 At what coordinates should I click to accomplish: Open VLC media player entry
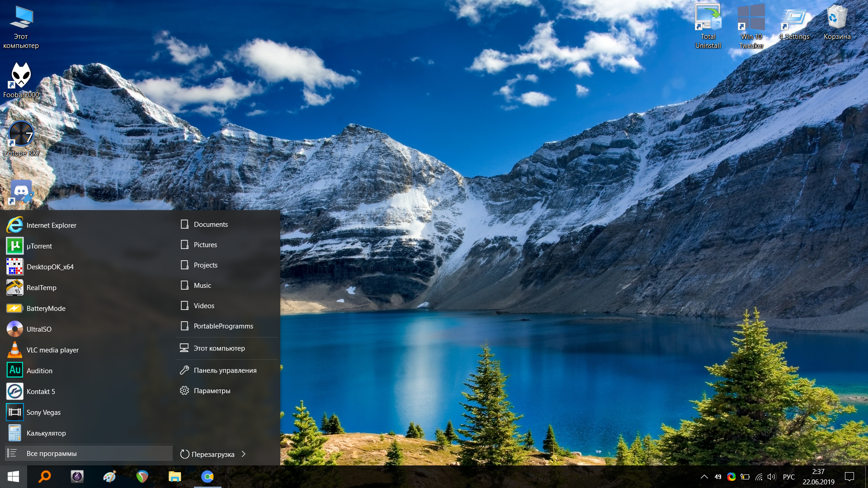[52, 350]
